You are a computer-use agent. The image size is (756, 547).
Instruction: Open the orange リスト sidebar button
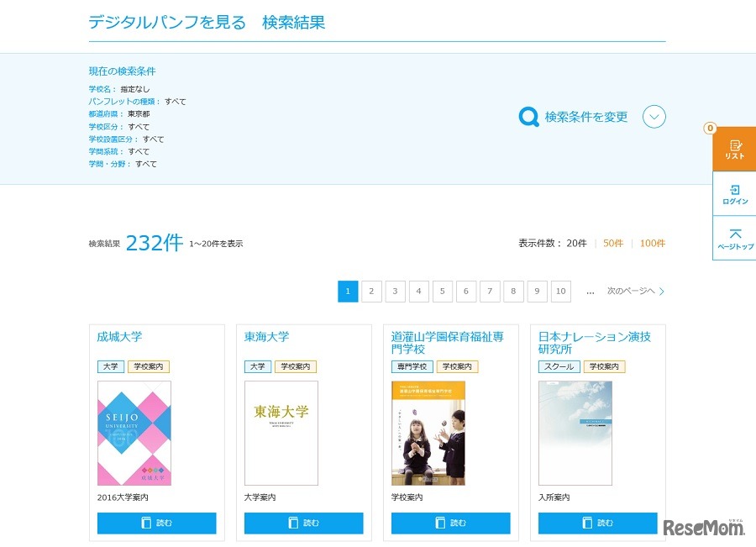(x=734, y=149)
